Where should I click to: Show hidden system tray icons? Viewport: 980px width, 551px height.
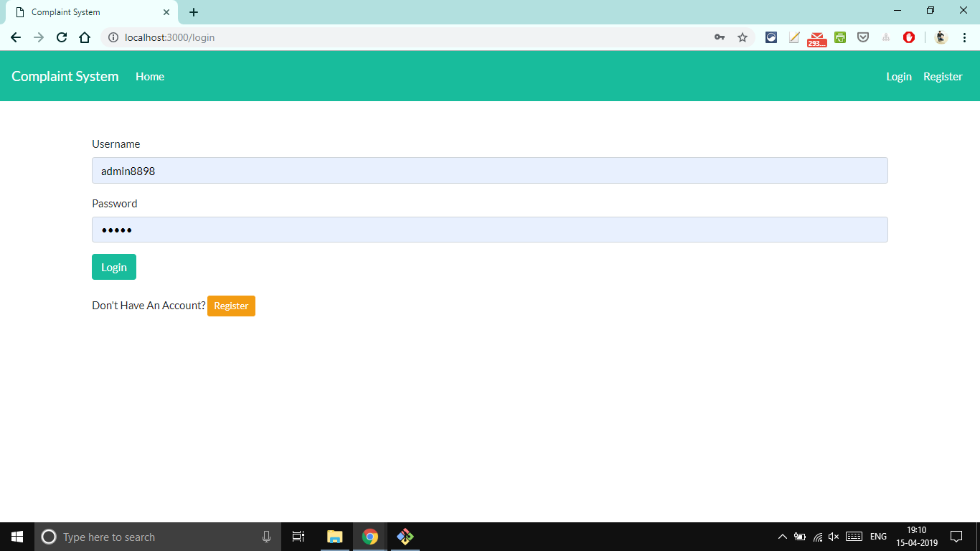783,537
